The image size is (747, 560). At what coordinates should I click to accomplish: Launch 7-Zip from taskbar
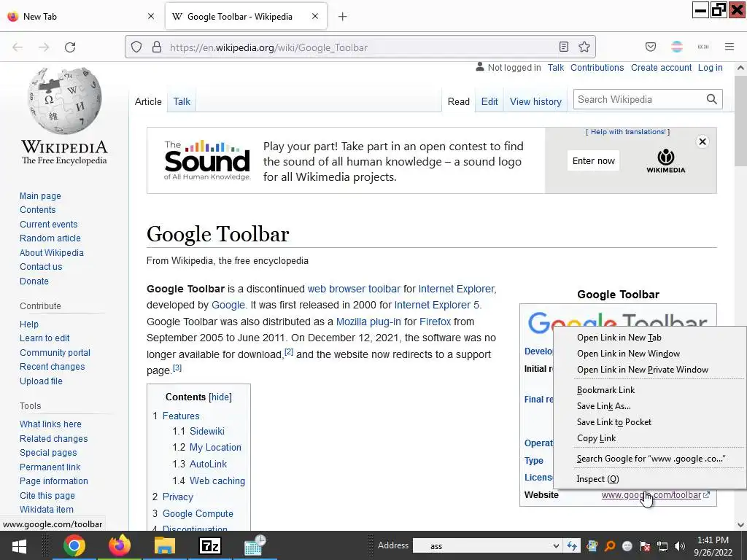click(210, 545)
